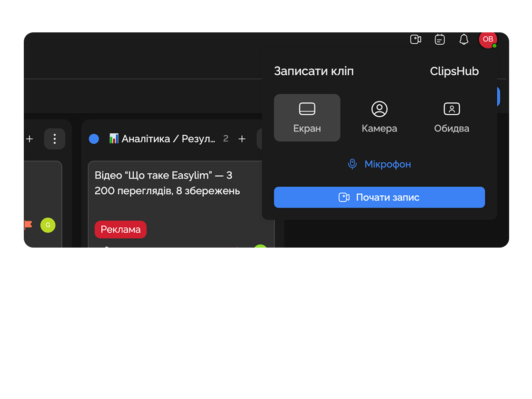
Task: Enable Обидва recording mode
Action: click(451, 118)
